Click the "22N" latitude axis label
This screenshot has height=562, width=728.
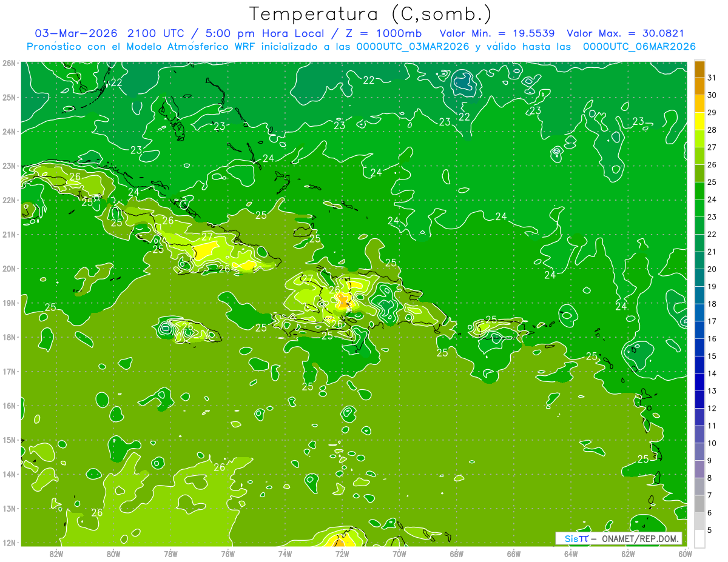pyautogui.click(x=8, y=200)
